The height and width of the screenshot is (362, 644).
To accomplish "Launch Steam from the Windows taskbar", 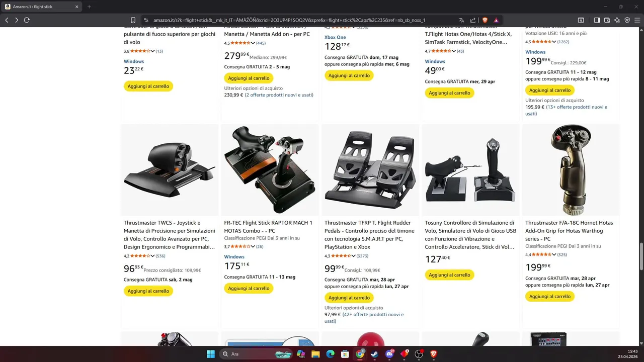I will (374, 354).
